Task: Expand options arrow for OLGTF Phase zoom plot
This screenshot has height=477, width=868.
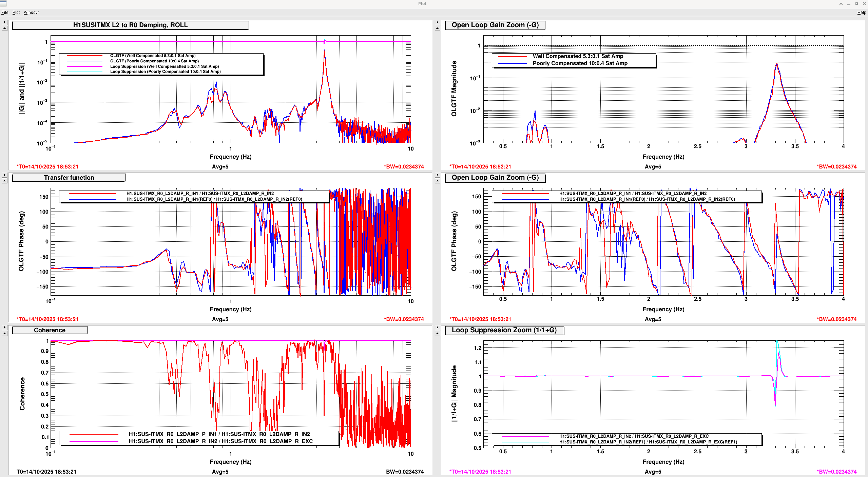Action: coord(437,175)
